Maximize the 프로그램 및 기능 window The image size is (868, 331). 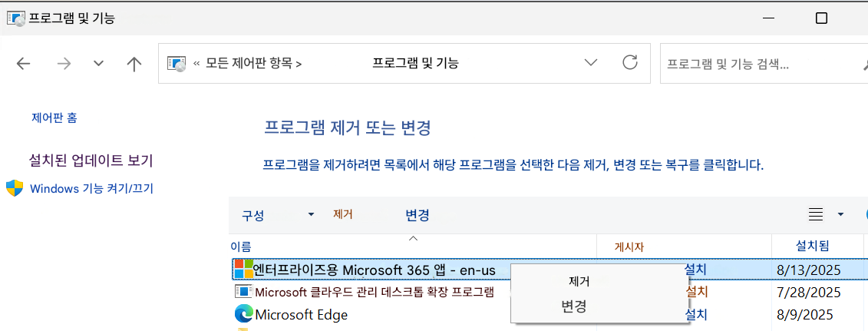coord(821,18)
